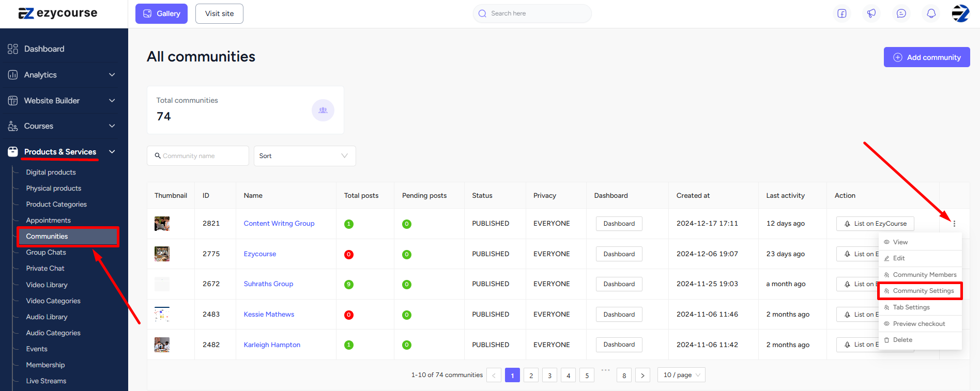Click List on EzyCourse for Content Writng Group
This screenshot has width=980, height=391.
(875, 224)
